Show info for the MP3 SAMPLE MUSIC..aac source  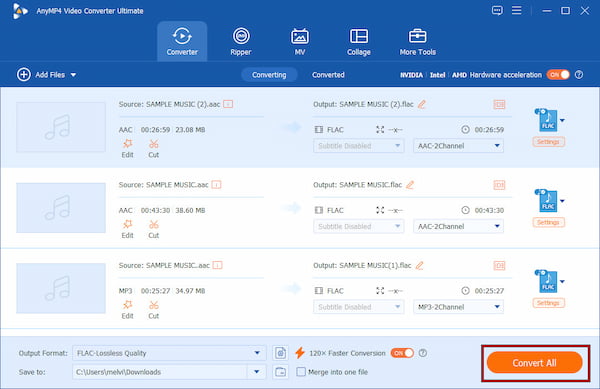click(218, 265)
